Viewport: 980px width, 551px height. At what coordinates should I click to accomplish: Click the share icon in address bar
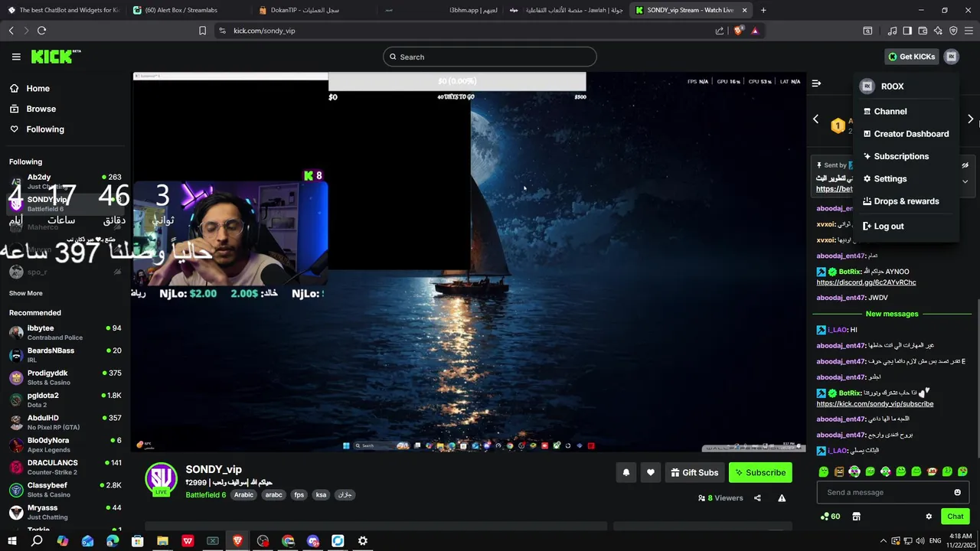point(720,31)
